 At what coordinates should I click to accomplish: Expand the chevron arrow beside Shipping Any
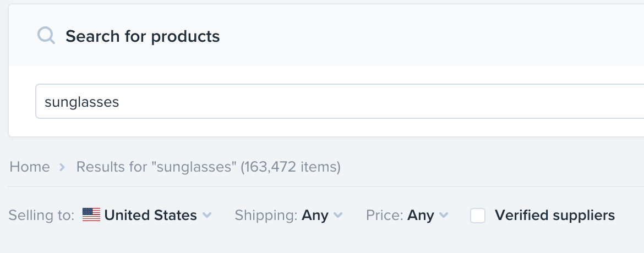tap(338, 215)
